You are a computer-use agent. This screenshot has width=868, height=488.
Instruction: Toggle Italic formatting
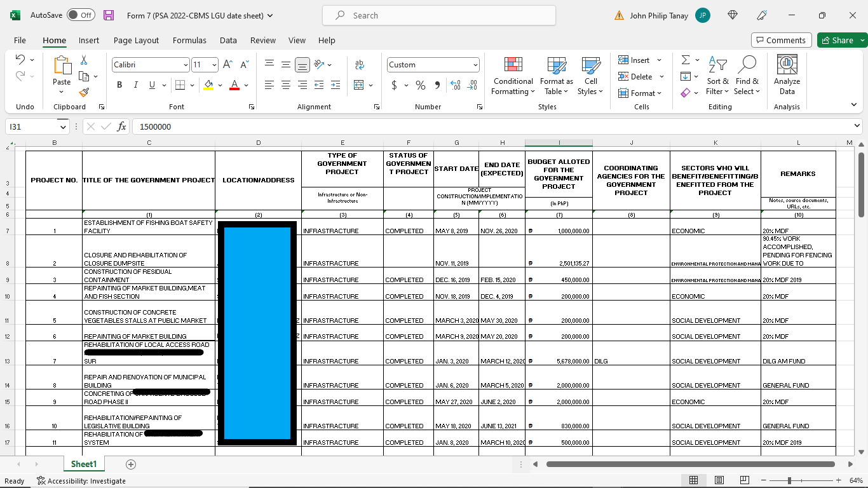136,85
